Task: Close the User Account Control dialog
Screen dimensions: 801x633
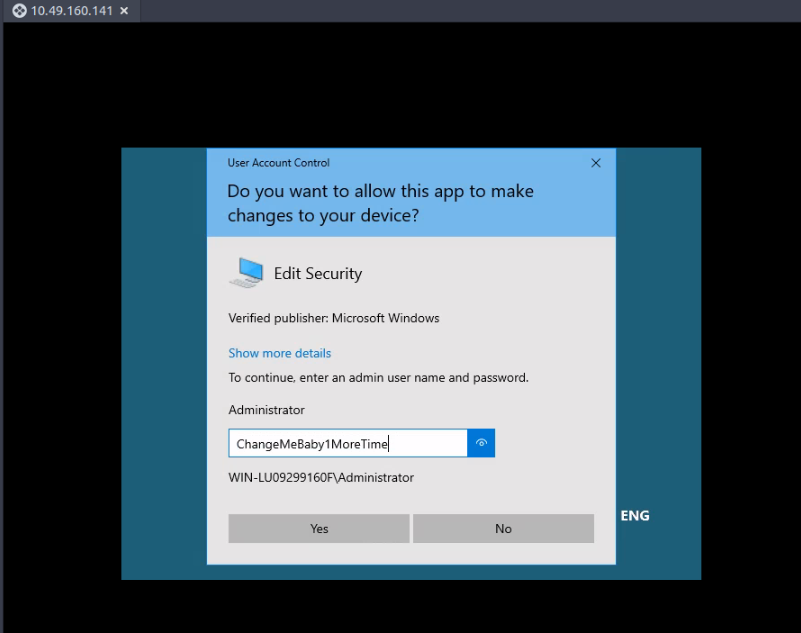Action: pos(596,163)
